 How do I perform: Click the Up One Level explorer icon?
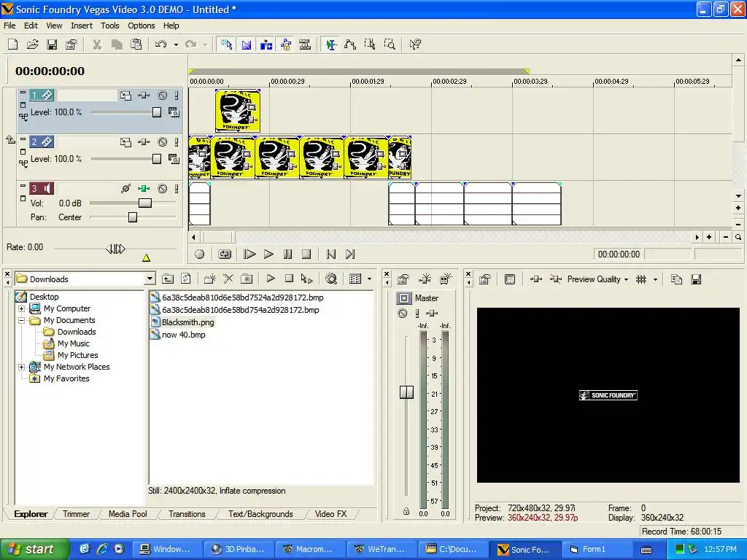point(168,279)
